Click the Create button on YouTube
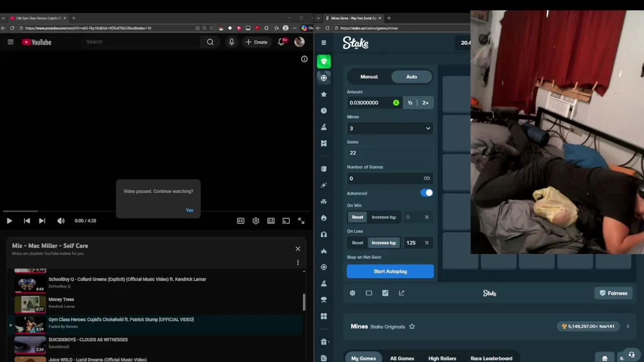Screen dimensions: 644x362 [257, 42]
